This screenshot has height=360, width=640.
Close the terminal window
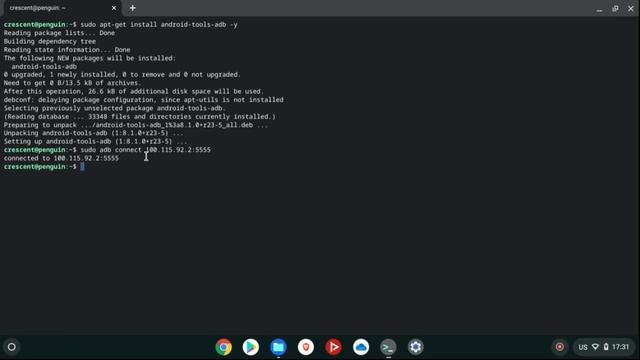pos(631,9)
